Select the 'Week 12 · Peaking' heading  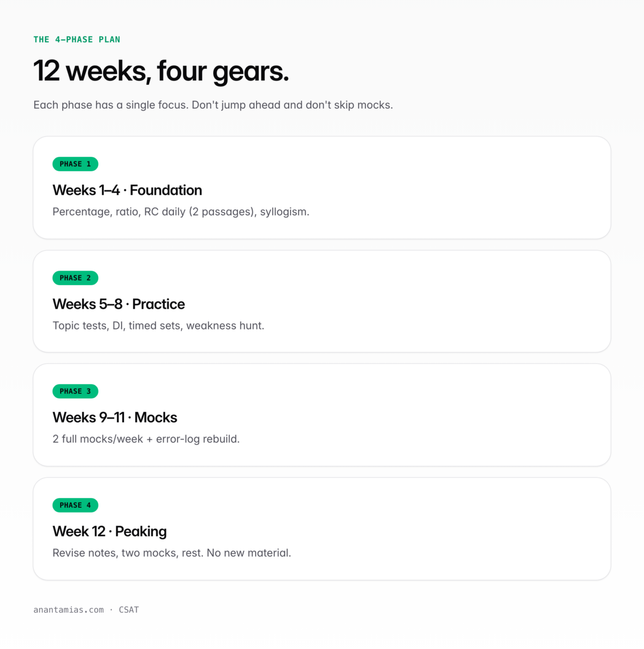tap(109, 531)
